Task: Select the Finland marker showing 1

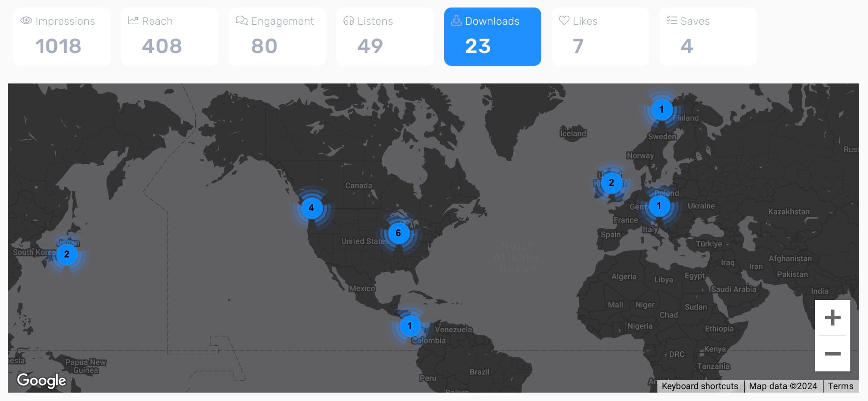Action: pos(661,110)
